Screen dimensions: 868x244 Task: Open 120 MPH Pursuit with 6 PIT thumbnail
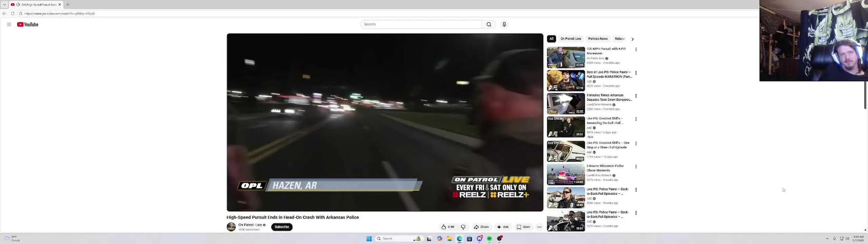(x=566, y=57)
